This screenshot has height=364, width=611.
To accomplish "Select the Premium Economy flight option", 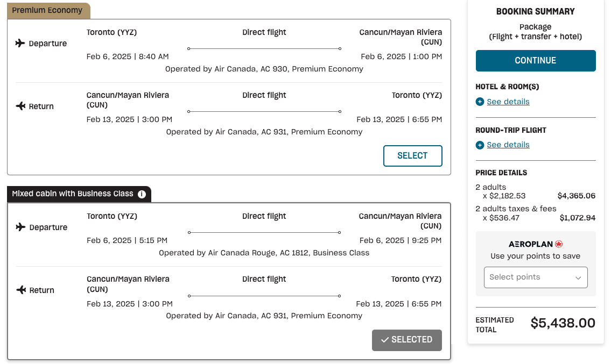I will point(412,156).
